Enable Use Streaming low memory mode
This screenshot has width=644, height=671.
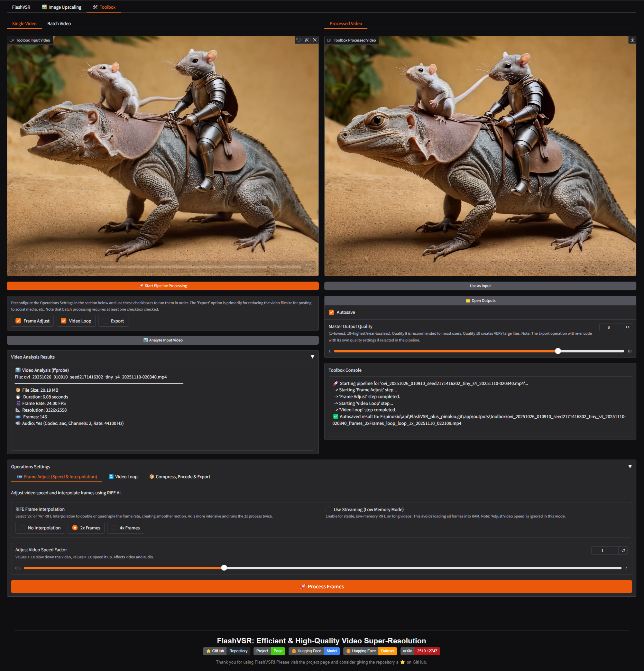(328, 509)
